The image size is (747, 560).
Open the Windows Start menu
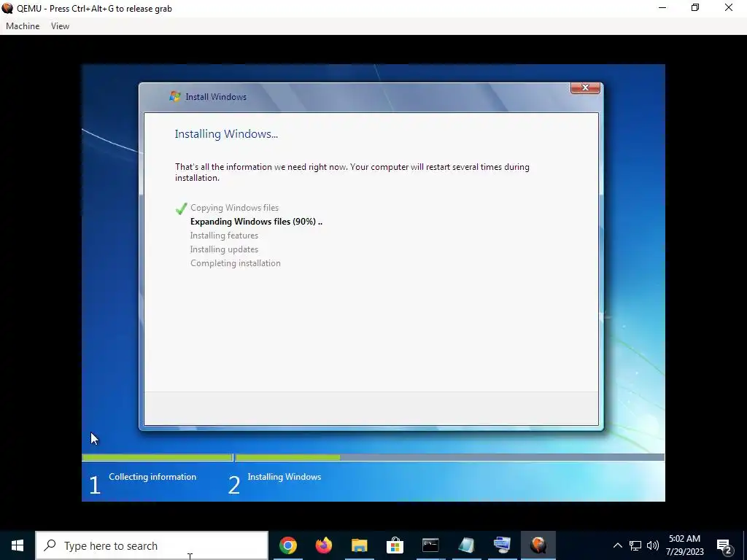18,545
